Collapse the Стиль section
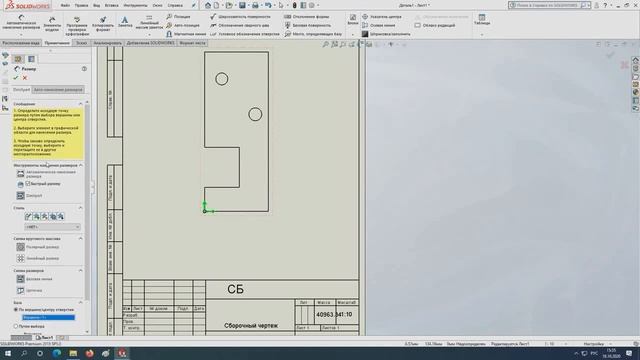 [x=80, y=208]
